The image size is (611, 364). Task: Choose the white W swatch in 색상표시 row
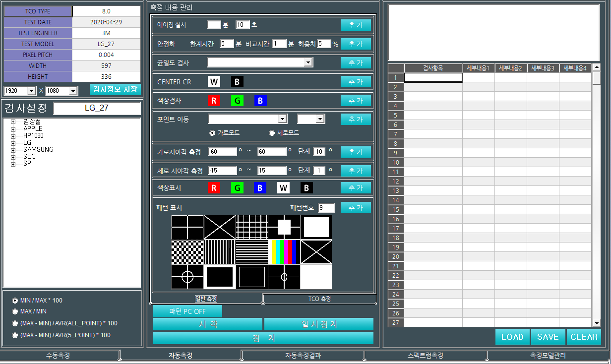click(x=283, y=188)
